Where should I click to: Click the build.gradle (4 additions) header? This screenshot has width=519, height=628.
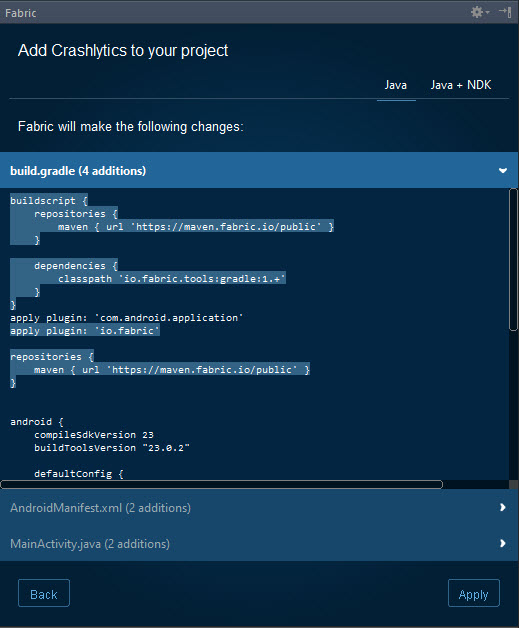tap(259, 170)
